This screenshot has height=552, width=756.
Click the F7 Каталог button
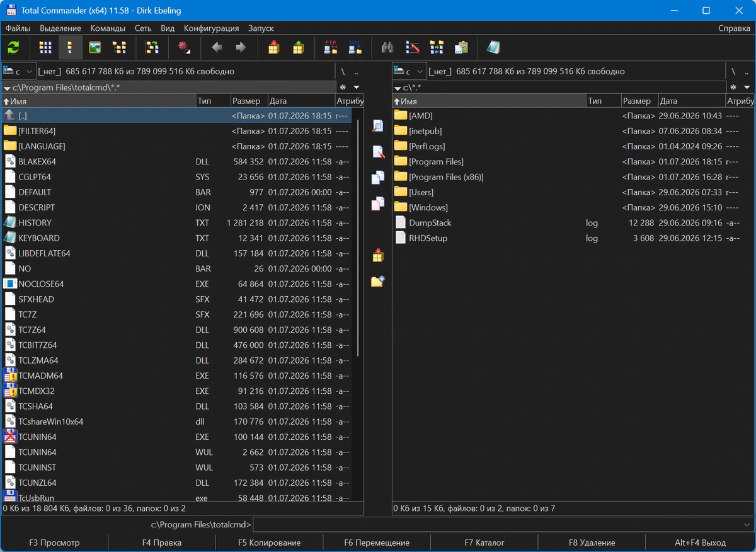click(484, 543)
